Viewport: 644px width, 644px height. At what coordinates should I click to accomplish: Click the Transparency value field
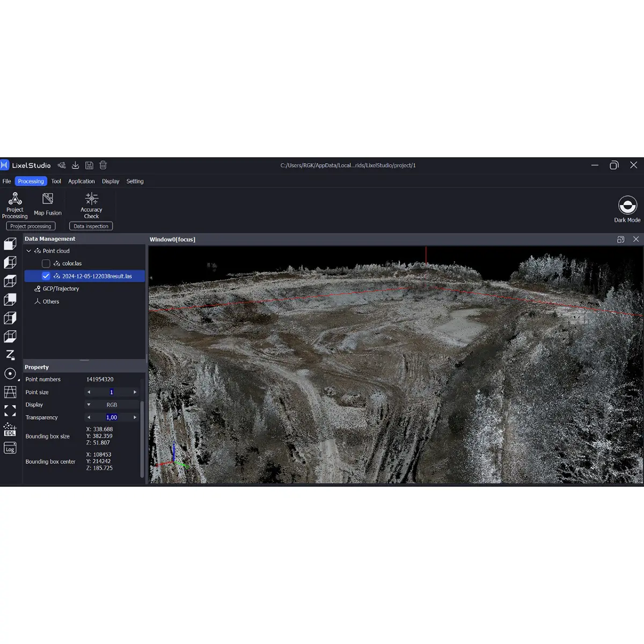112,418
